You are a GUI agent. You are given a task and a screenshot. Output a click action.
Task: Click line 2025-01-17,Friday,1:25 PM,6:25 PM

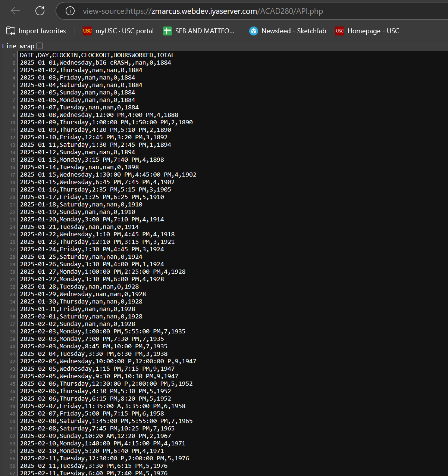click(92, 197)
